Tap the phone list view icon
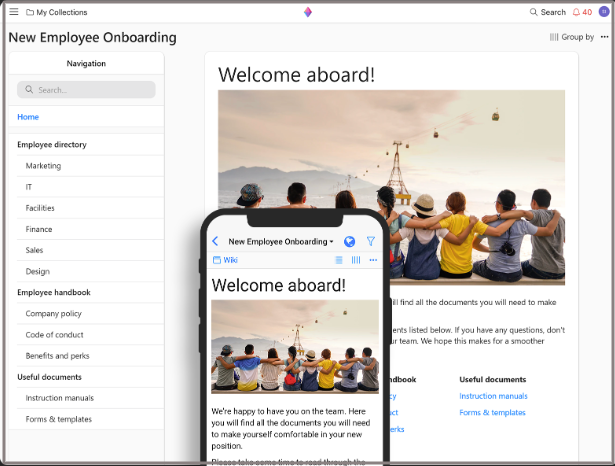Screen dimensions: 615x466 click(x=339, y=260)
